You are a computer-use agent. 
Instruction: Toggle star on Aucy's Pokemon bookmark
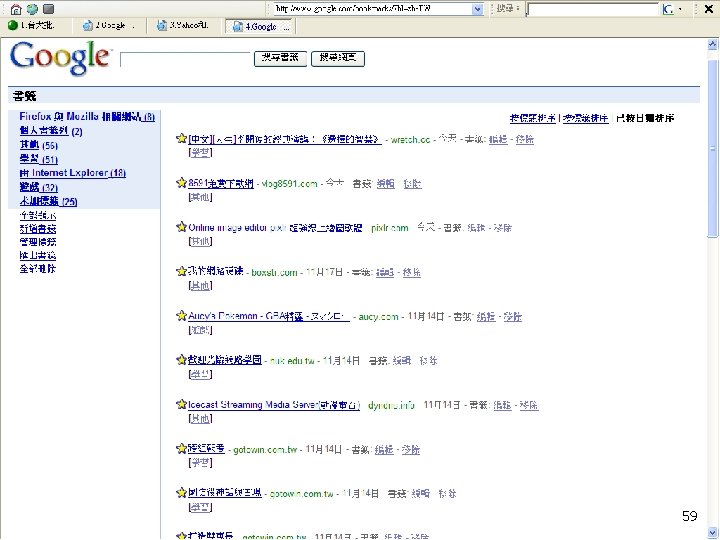[181, 315]
